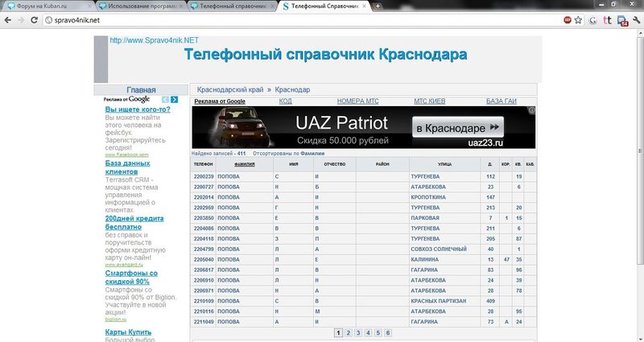Open a new browser tab
Viewport: 644px width, 342px height.
(378, 6)
